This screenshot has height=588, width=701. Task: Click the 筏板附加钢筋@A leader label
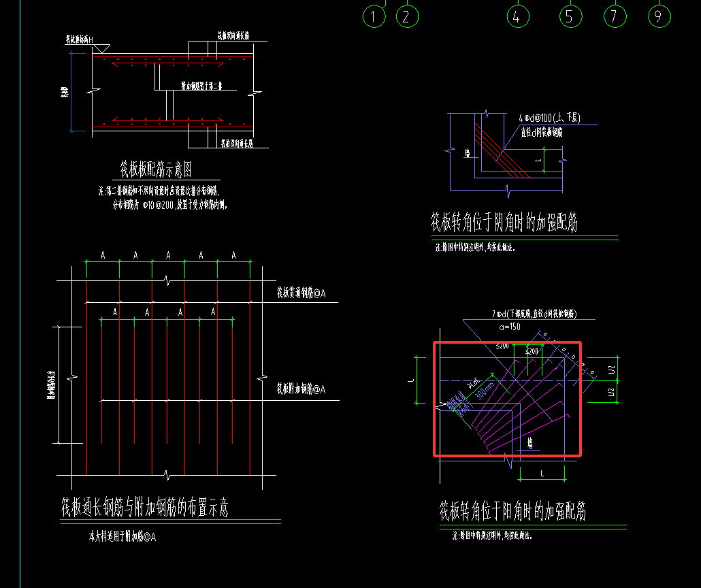click(301, 389)
